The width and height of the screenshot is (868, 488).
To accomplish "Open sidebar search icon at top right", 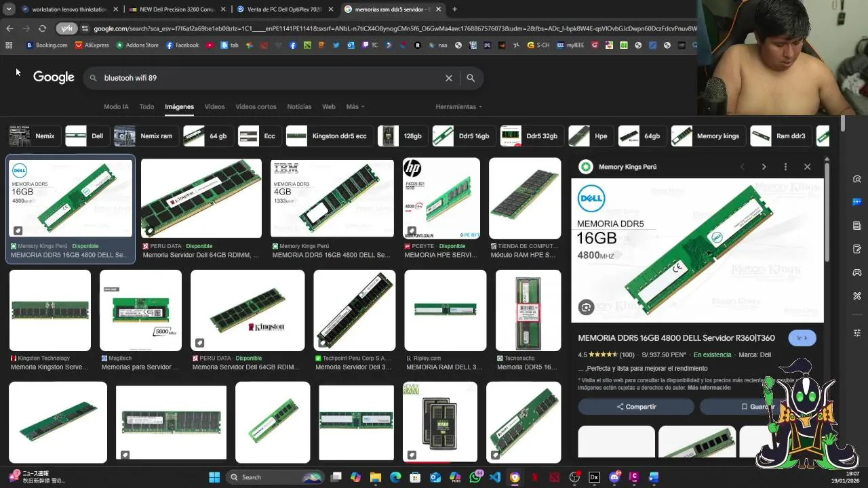I will (x=857, y=179).
